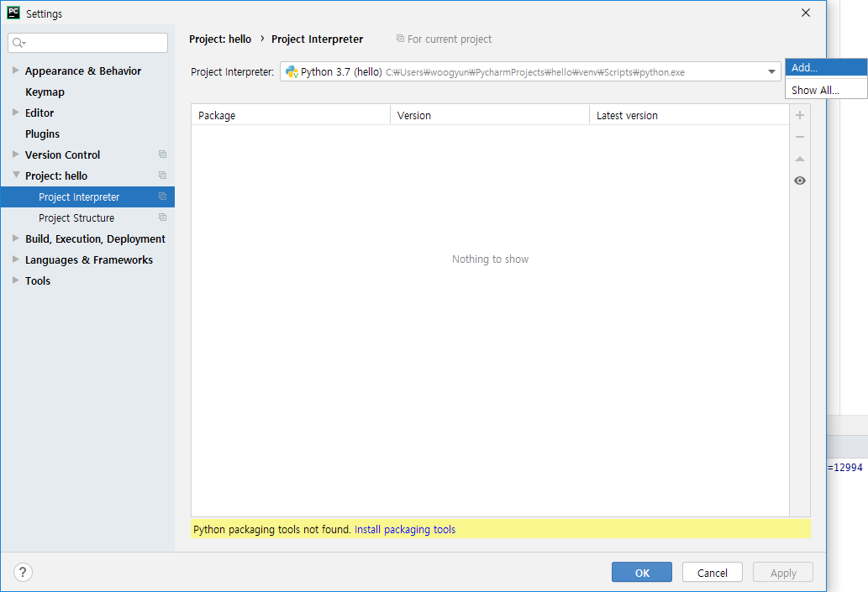Expand the Version Control node
This screenshot has height=592, width=868.
coord(15,155)
